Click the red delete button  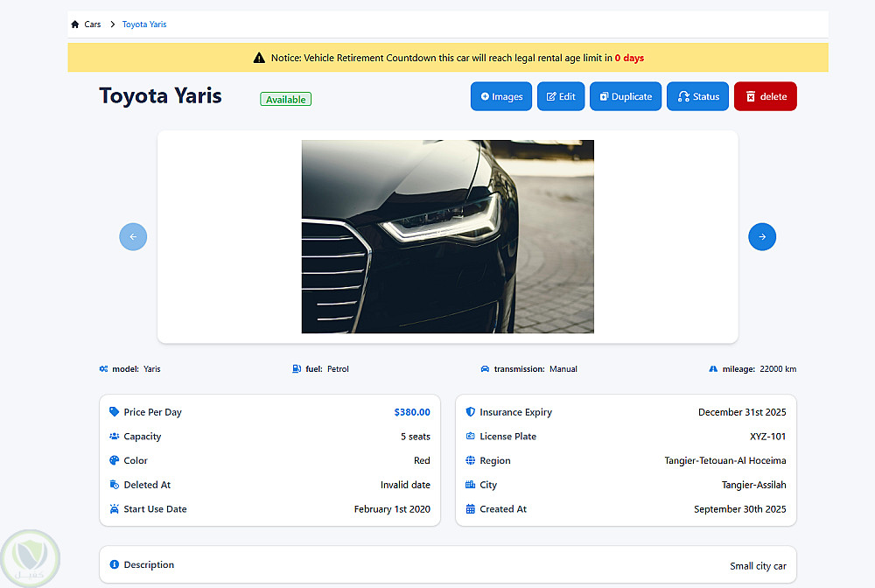tap(765, 96)
